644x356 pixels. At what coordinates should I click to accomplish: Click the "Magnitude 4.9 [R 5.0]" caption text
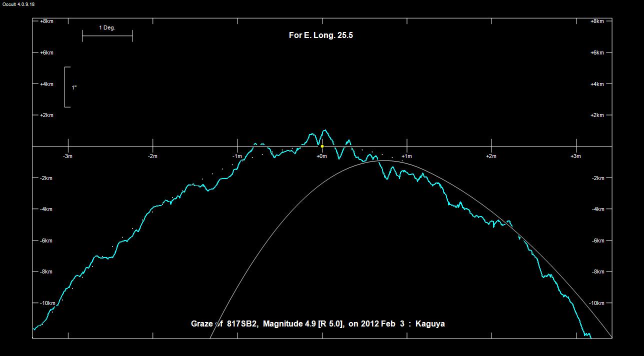(303, 323)
